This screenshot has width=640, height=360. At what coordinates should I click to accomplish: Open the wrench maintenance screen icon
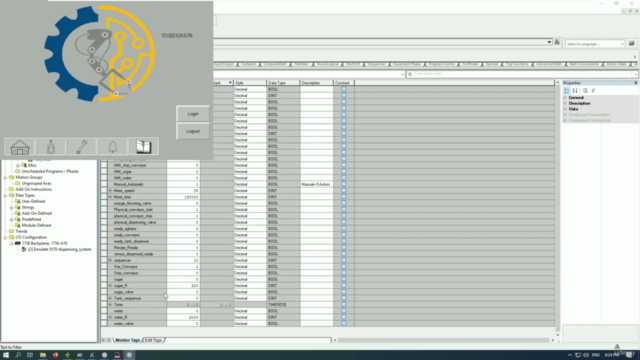coord(82,147)
